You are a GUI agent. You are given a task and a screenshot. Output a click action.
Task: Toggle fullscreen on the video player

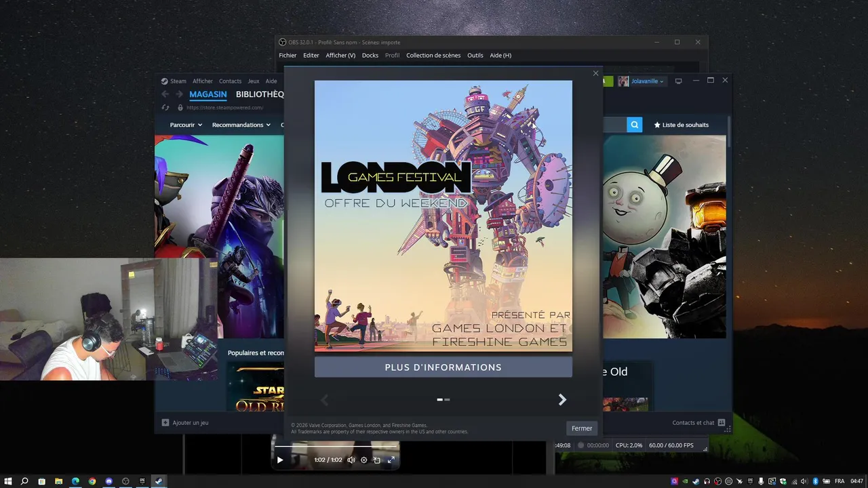(x=391, y=460)
